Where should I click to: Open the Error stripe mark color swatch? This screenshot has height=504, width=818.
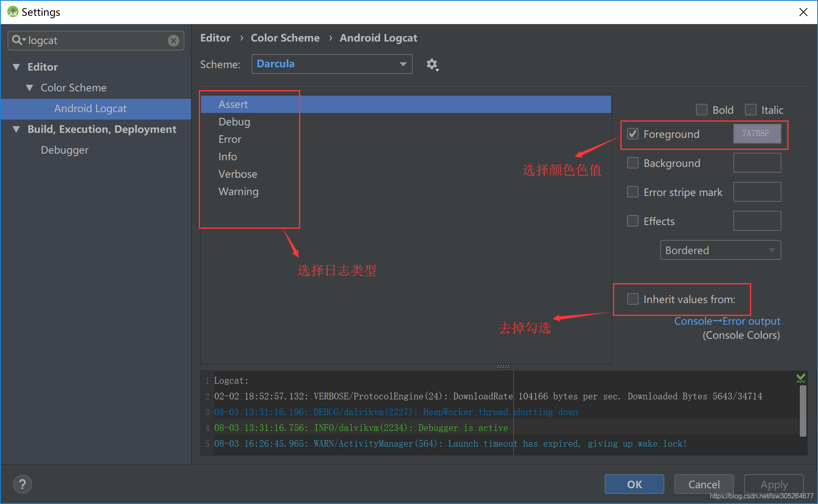click(x=757, y=192)
